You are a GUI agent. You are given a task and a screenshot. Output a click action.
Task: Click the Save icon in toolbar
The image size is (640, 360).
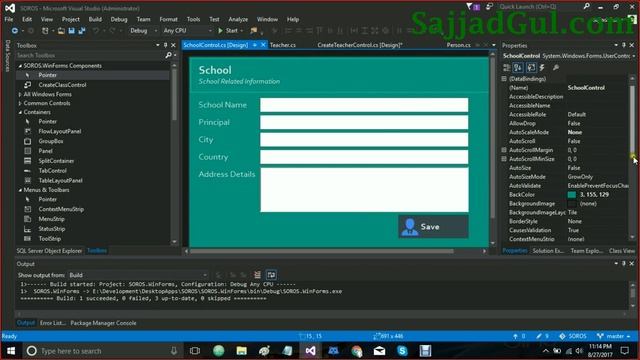[x=71, y=31]
